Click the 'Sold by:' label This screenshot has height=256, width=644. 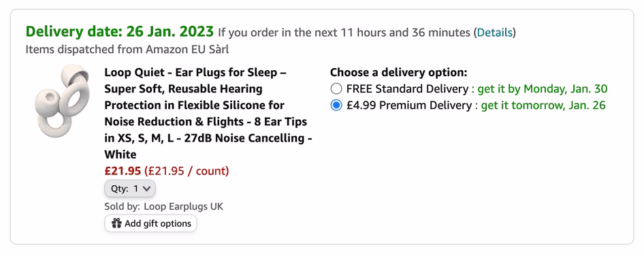[123, 206]
